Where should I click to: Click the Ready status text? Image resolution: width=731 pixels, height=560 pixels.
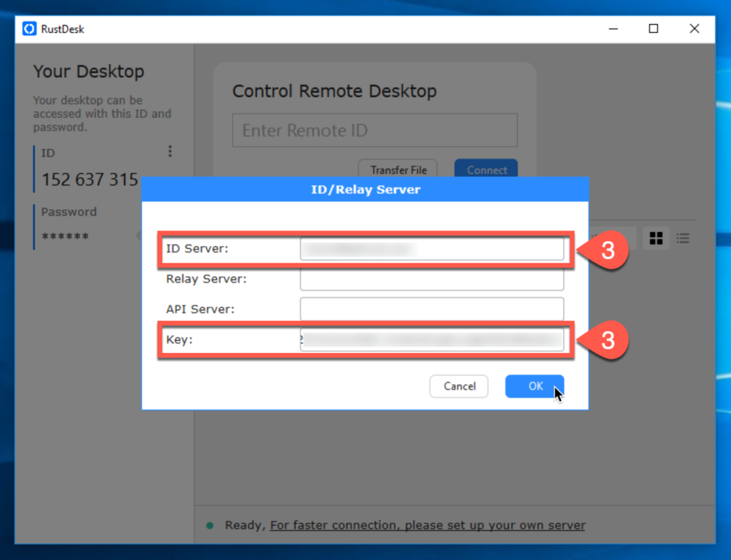[x=246, y=526]
